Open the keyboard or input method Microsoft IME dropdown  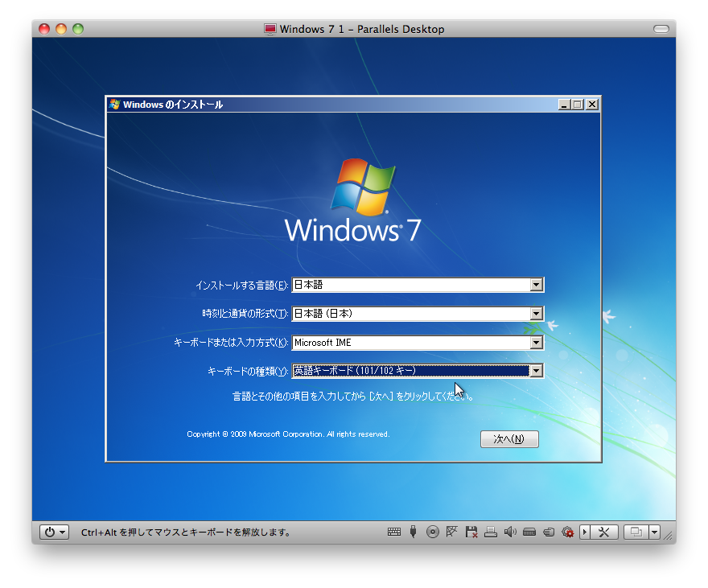[536, 343]
